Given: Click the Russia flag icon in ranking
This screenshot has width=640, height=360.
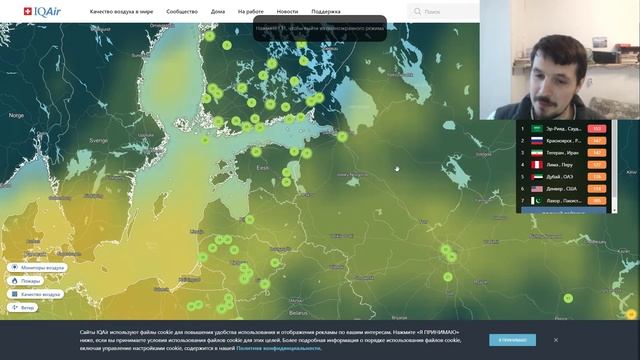Looking at the screenshot, I should 537,141.
